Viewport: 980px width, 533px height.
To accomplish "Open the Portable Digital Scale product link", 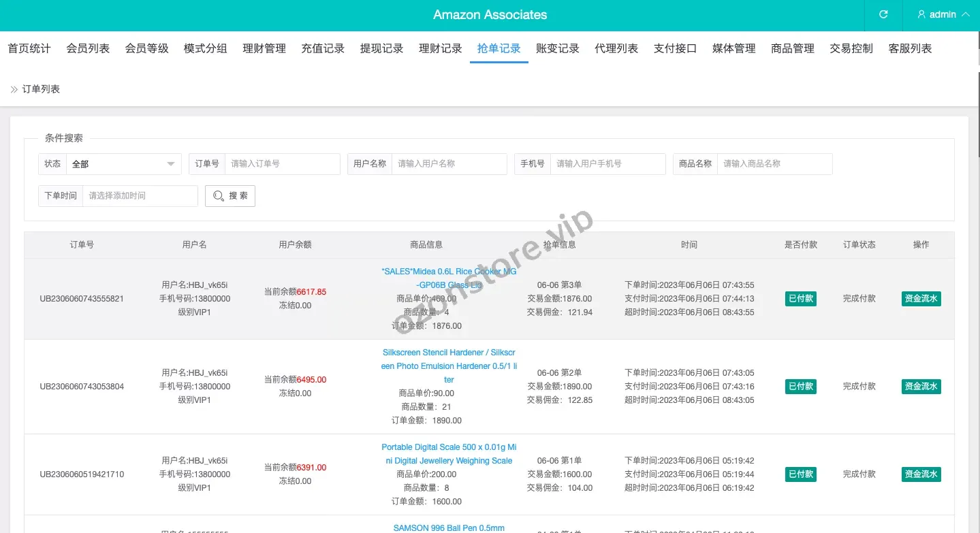I will [449, 454].
